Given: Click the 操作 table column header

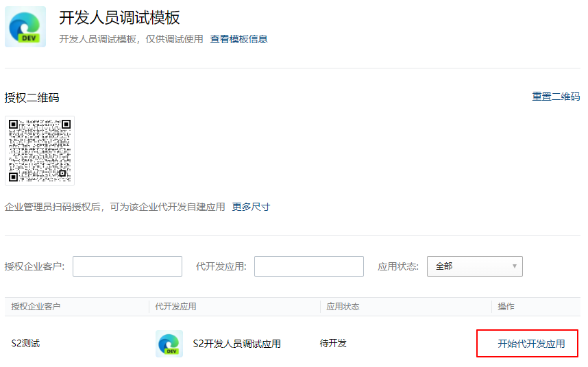Looking at the screenshot, I should pyautogui.click(x=506, y=307).
